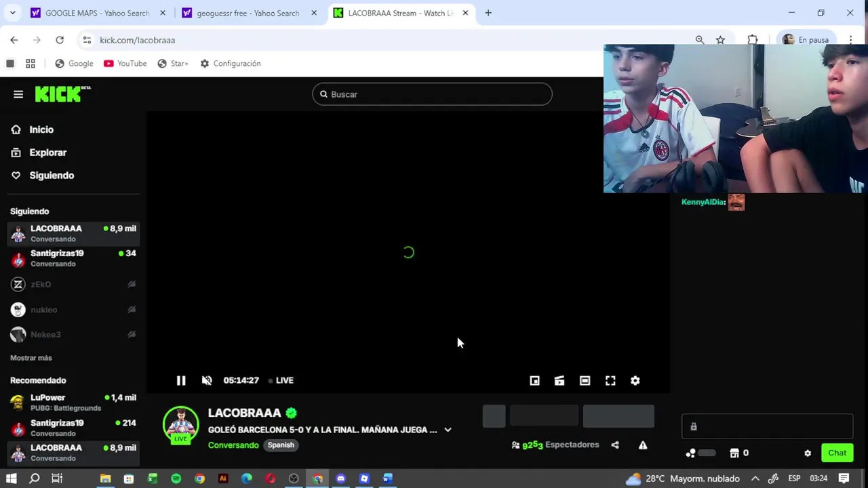This screenshot has height=488, width=868.
Task: Click the verified badge next to LACOBRAAA
Action: click(x=291, y=413)
